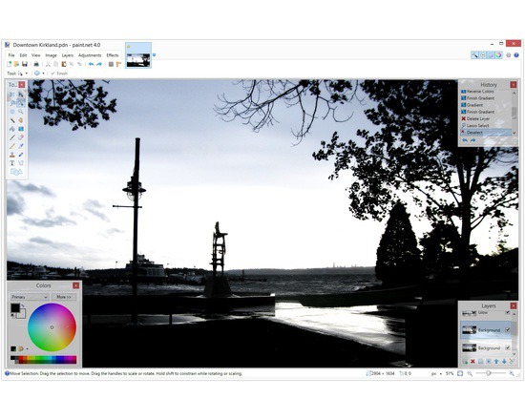The image size is (525, 420).
Task: Select the Color Picker eyedropper tool
Action: 21,146
